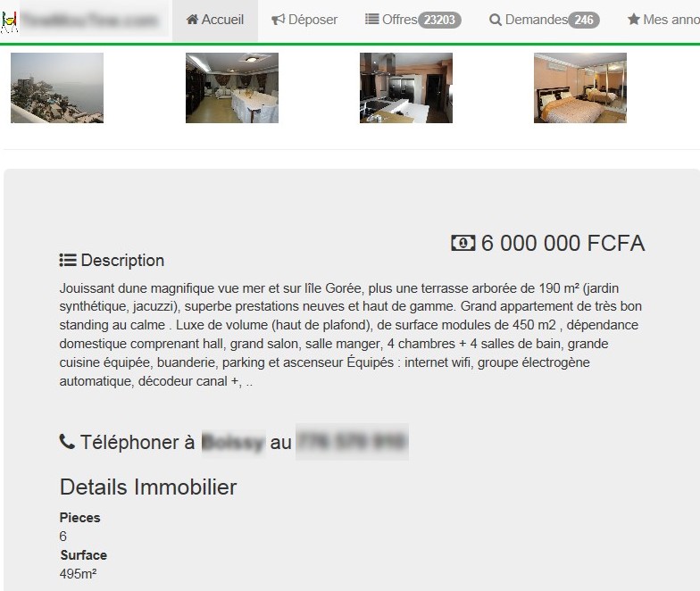Click the list icon beside Description
The height and width of the screenshot is (591, 700).
pos(68,261)
